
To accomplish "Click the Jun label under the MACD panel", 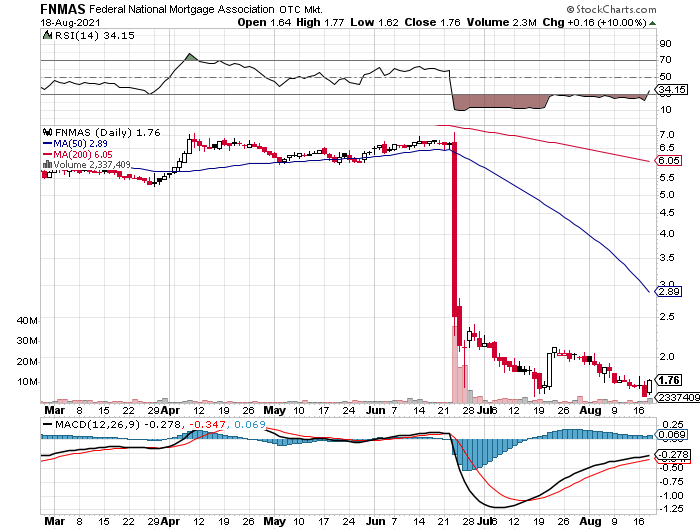I will tap(375, 521).
